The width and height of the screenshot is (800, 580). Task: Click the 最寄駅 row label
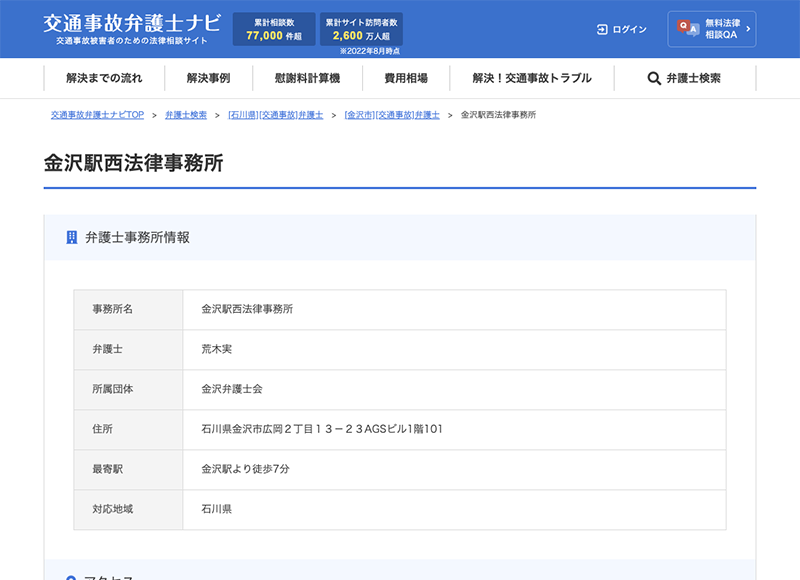tap(107, 469)
